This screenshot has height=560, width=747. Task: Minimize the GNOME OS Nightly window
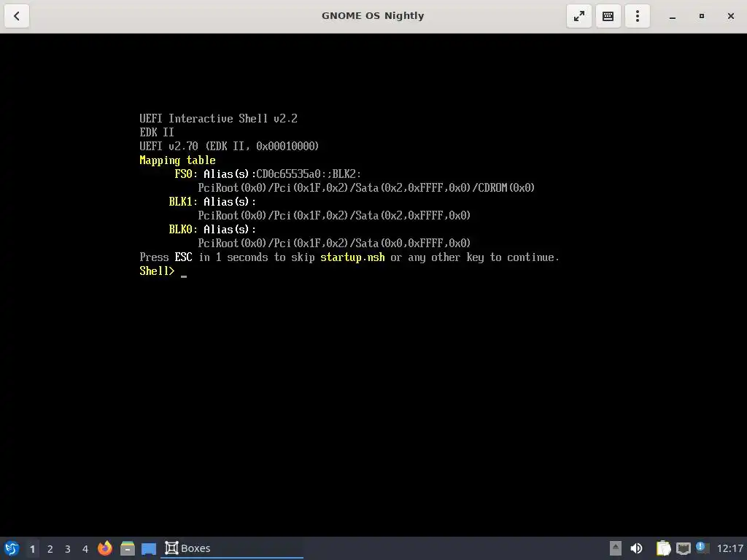[672, 16]
